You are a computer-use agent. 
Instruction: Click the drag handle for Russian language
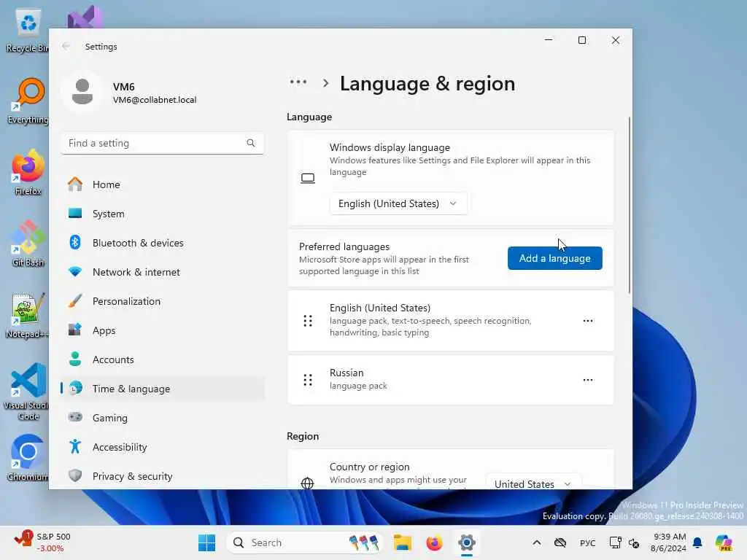click(x=308, y=379)
